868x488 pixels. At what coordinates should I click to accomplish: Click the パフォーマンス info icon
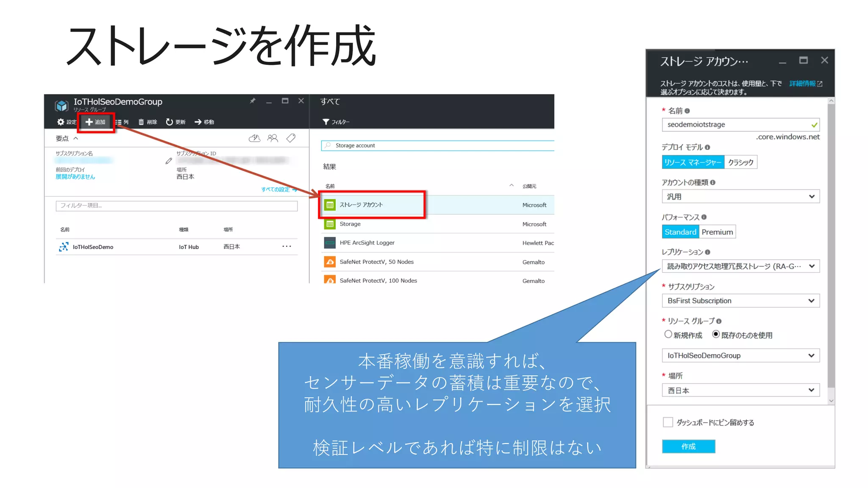704,217
